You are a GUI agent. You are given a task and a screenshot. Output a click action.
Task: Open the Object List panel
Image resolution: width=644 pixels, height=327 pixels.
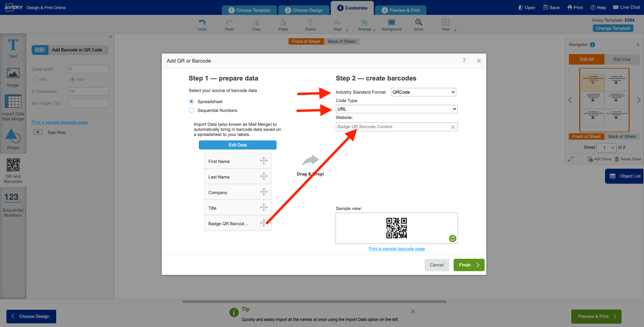[x=624, y=176]
